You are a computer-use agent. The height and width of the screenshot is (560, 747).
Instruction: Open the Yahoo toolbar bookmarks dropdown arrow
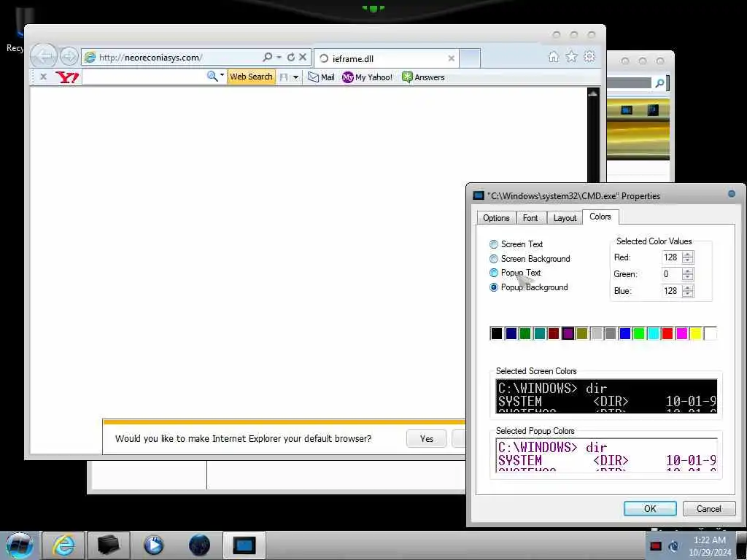pyautogui.click(x=296, y=77)
